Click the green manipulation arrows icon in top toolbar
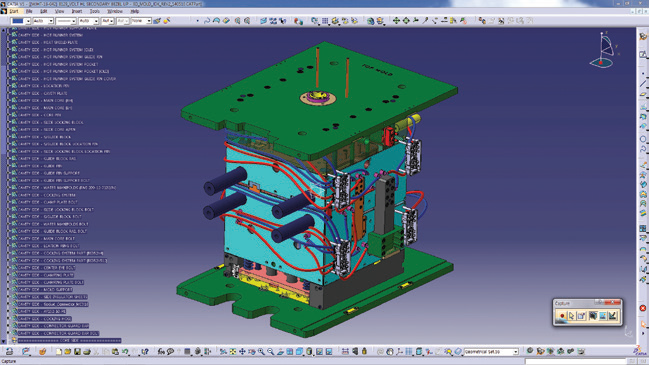The image size is (649, 365). pos(396,20)
